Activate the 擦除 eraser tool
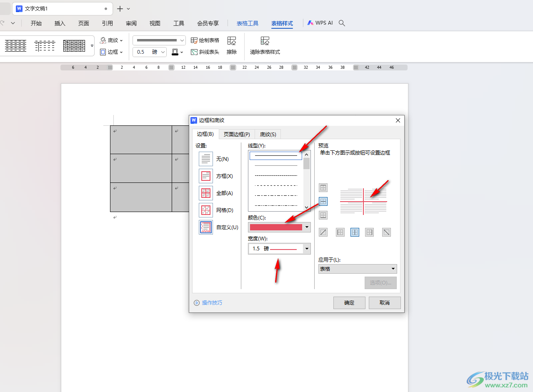533x392 pixels. [x=232, y=45]
